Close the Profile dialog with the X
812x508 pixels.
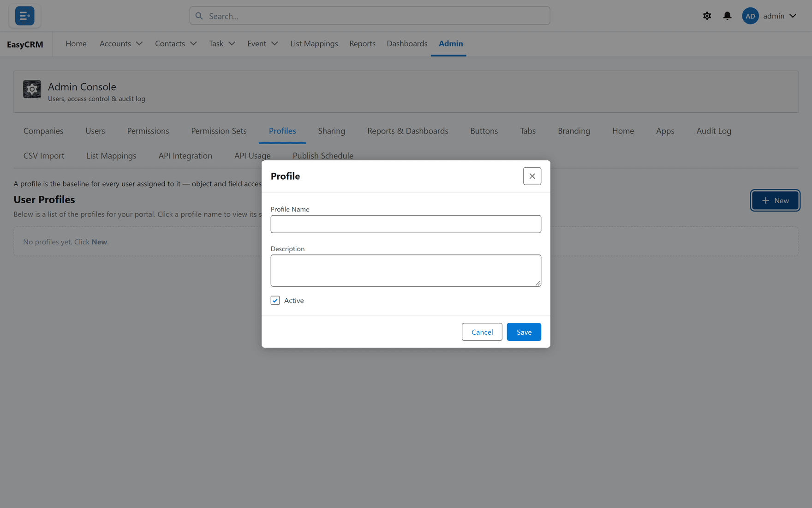(532, 176)
